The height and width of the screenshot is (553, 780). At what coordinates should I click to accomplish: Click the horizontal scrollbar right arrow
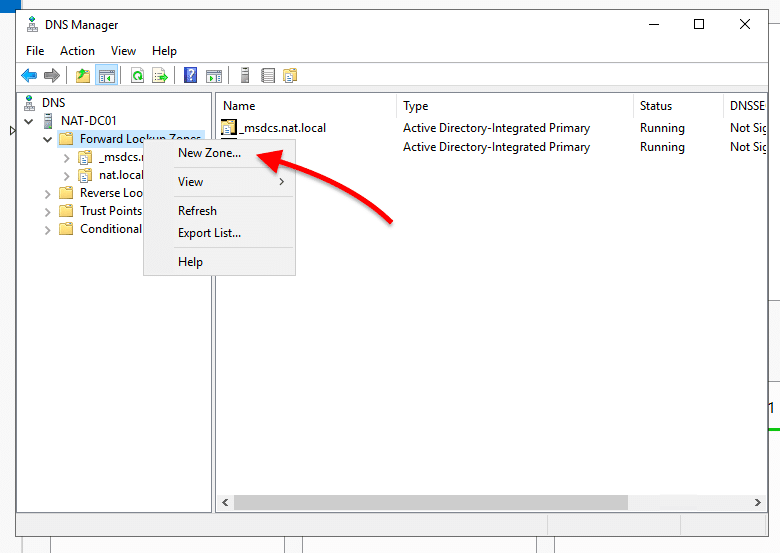(758, 502)
